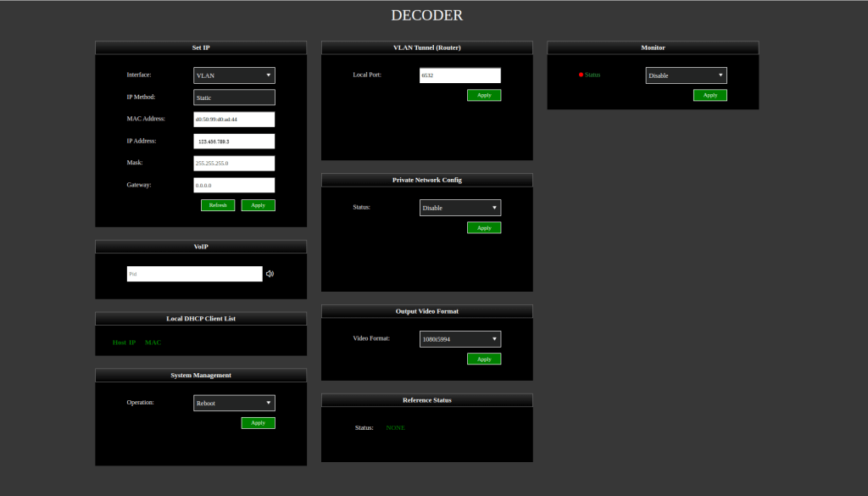Image resolution: width=868 pixels, height=496 pixels.
Task: Click the VLAN Tunnel (Router) panel header
Action: [x=427, y=47]
